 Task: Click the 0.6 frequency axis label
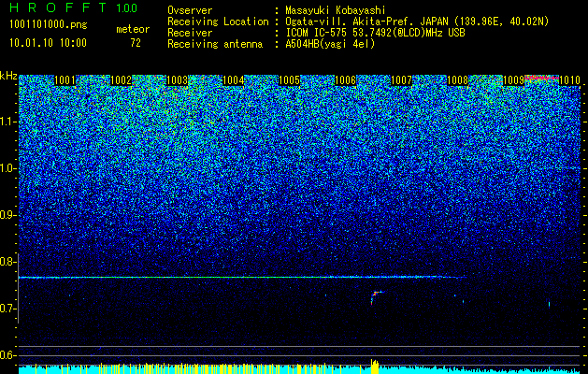7,355
